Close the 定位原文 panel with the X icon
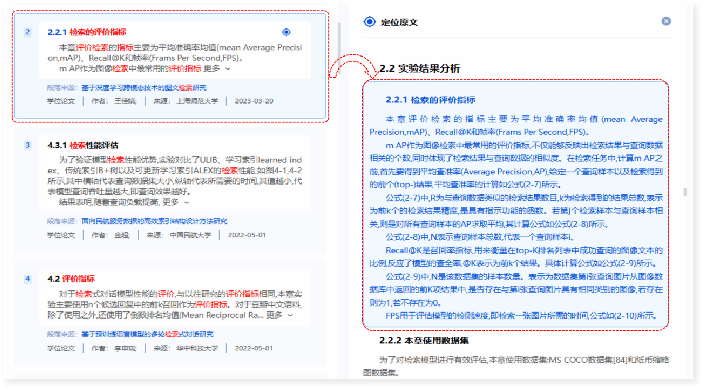The width and height of the screenshot is (704, 390). pos(666,21)
